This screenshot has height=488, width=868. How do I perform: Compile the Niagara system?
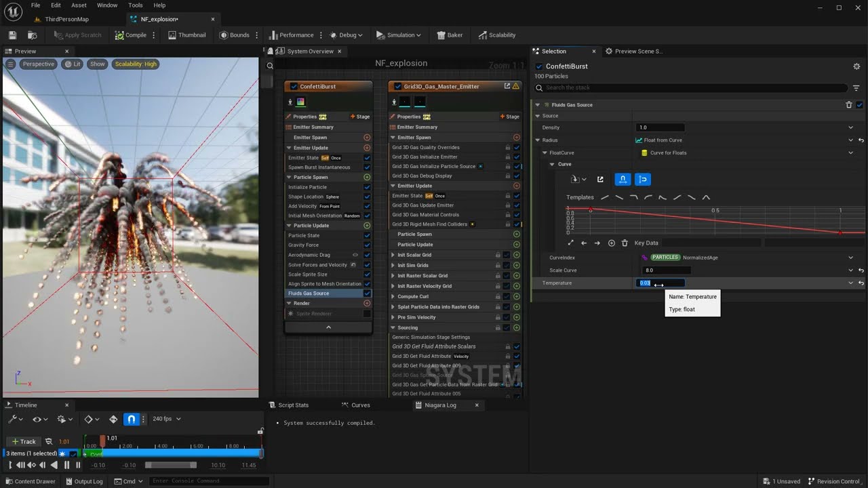tap(130, 35)
